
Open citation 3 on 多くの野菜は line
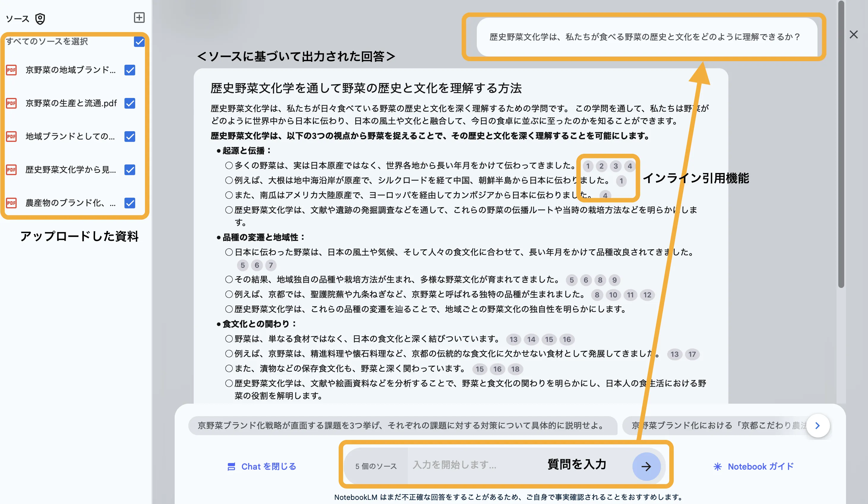(x=616, y=166)
